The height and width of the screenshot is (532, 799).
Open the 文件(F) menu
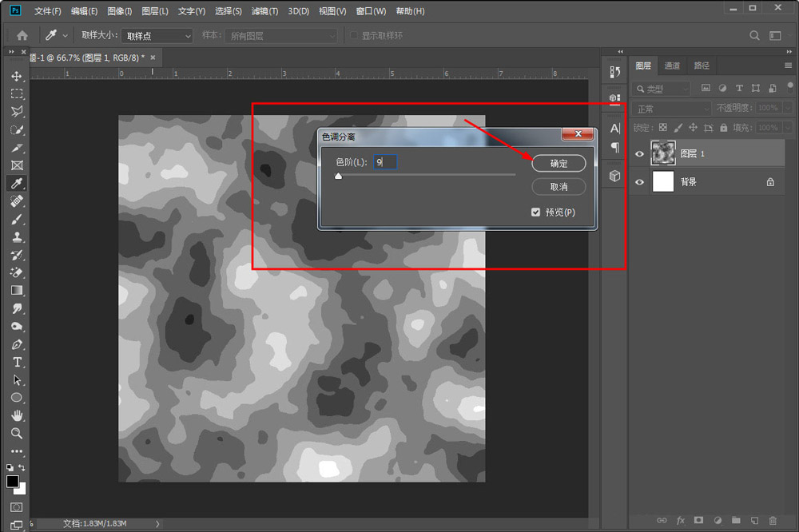tap(47, 10)
